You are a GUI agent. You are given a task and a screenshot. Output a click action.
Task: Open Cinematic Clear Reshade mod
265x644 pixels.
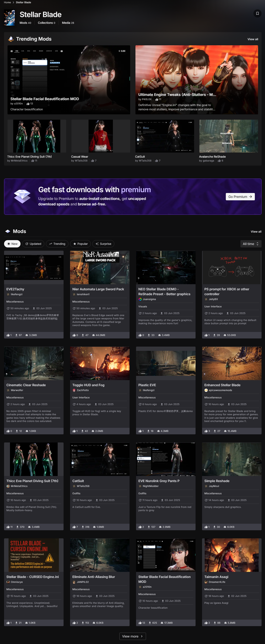point(26,385)
